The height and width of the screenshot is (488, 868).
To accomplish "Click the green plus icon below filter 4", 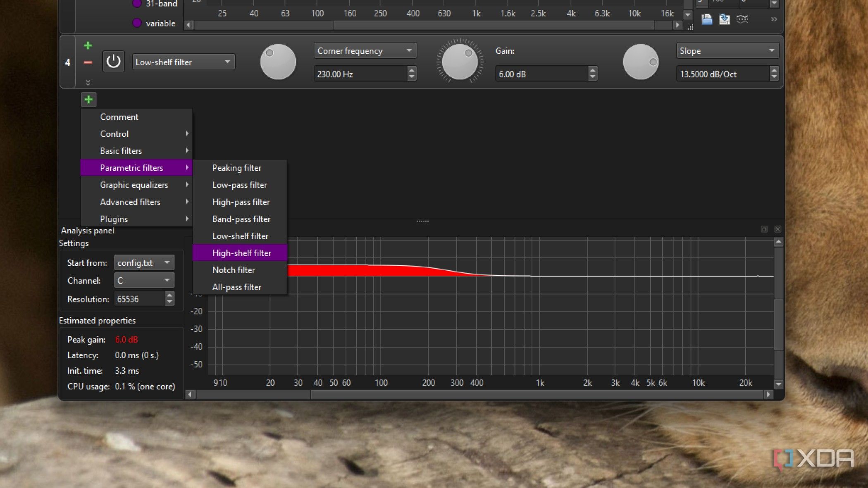I will [x=88, y=99].
